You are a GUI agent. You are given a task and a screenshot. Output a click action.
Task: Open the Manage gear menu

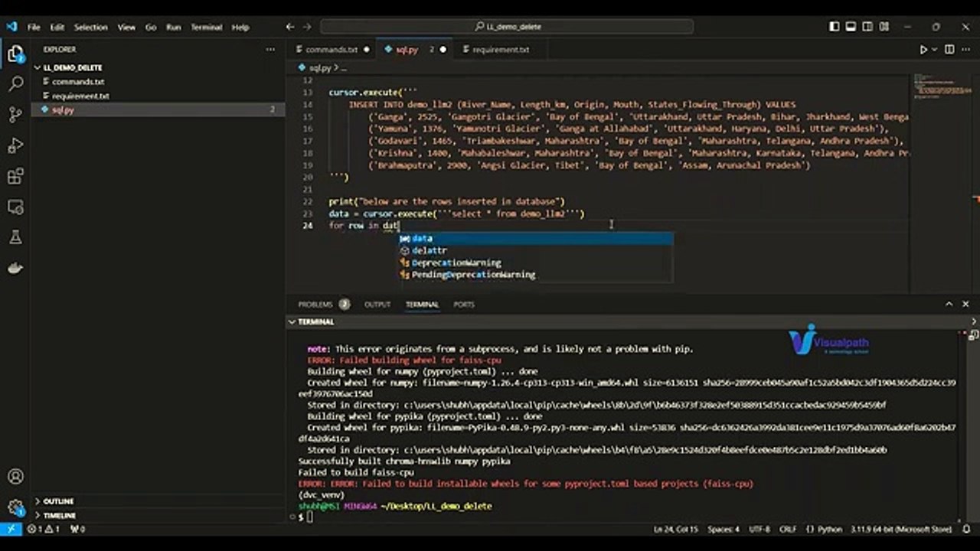click(15, 507)
